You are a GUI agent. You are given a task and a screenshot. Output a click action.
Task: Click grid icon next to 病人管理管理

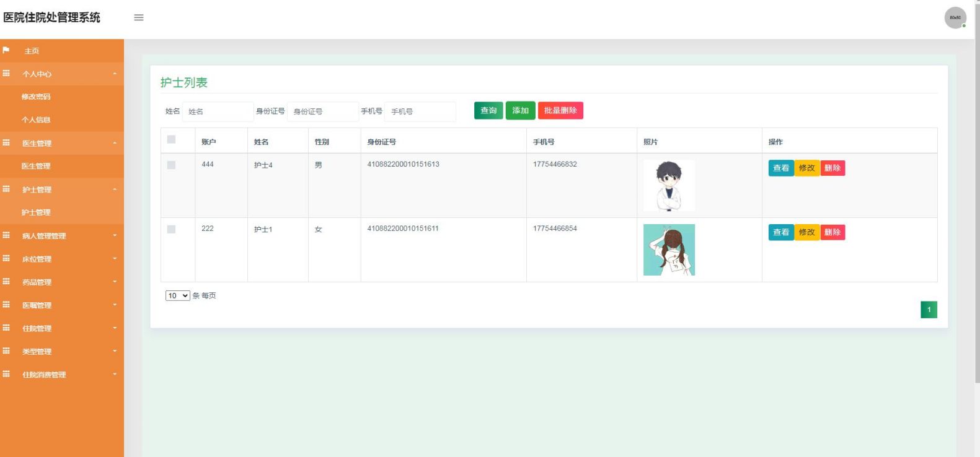pos(6,235)
